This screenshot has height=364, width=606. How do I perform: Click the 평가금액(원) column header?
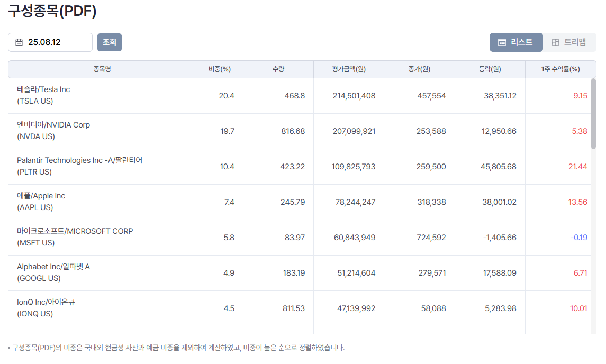click(349, 69)
